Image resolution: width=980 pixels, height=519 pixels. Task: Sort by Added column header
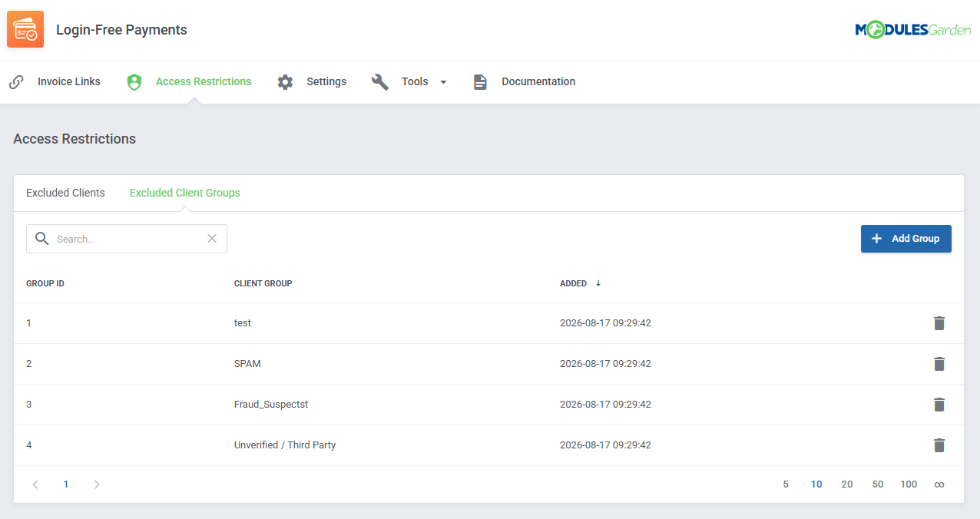click(x=573, y=283)
